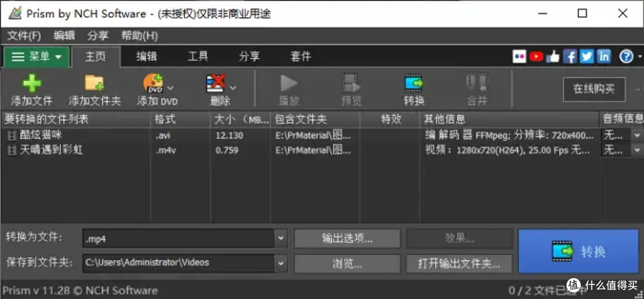Viewport: 644px width, 299px height.
Task: Open the green 菜单 dropdown button
Action: pos(36,57)
